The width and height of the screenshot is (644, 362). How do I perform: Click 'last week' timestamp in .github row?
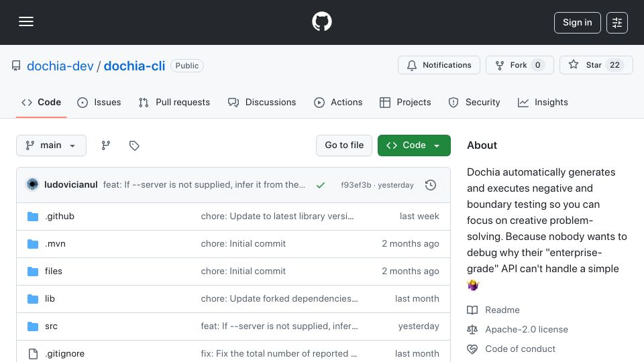click(419, 217)
